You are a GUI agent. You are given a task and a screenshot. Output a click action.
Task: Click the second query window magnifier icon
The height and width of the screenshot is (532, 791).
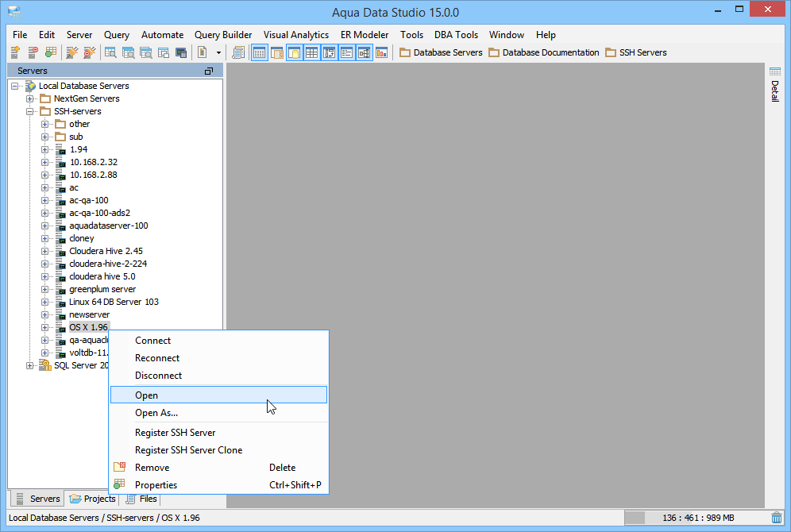coord(128,52)
